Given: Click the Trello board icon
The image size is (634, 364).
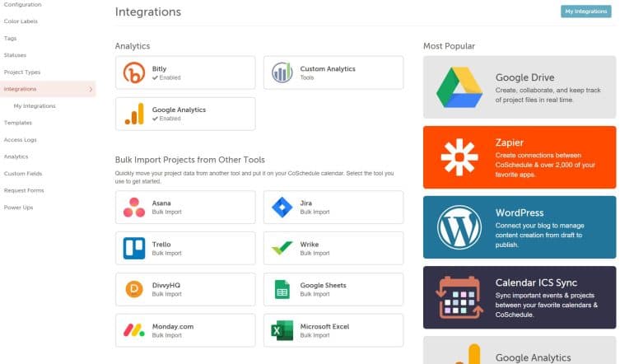Looking at the screenshot, I should coord(134,248).
